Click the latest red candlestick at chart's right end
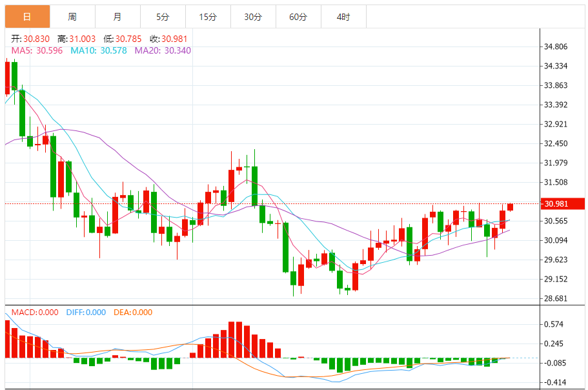588x390 pixels. click(510, 207)
